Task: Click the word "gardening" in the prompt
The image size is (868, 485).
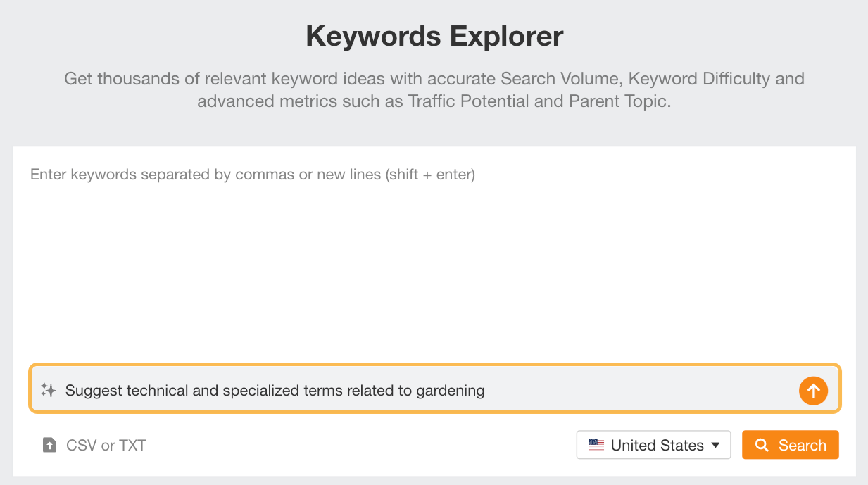Action: point(451,390)
